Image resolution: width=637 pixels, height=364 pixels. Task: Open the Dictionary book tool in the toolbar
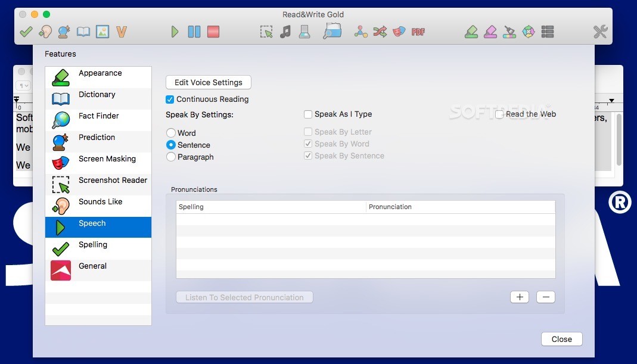click(83, 32)
